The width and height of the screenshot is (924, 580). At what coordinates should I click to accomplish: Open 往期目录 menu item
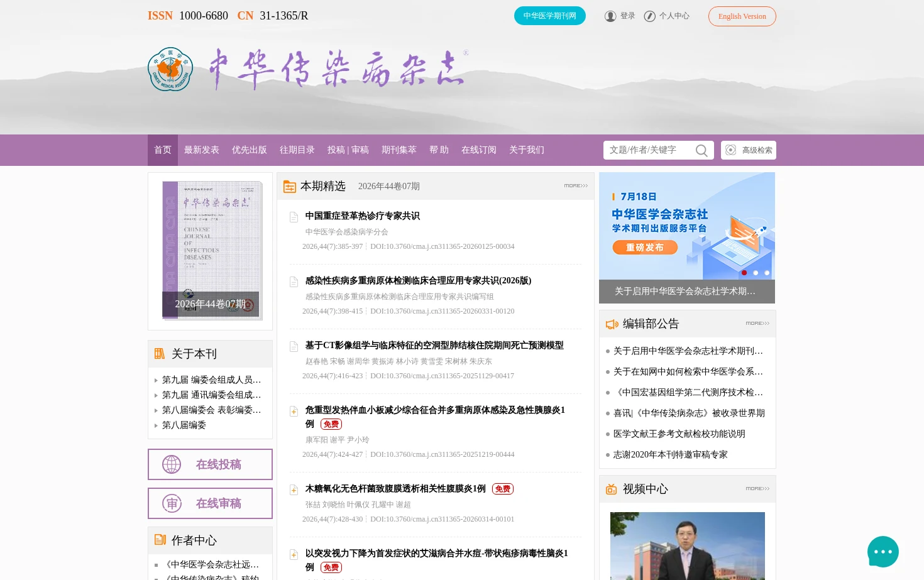pos(297,150)
